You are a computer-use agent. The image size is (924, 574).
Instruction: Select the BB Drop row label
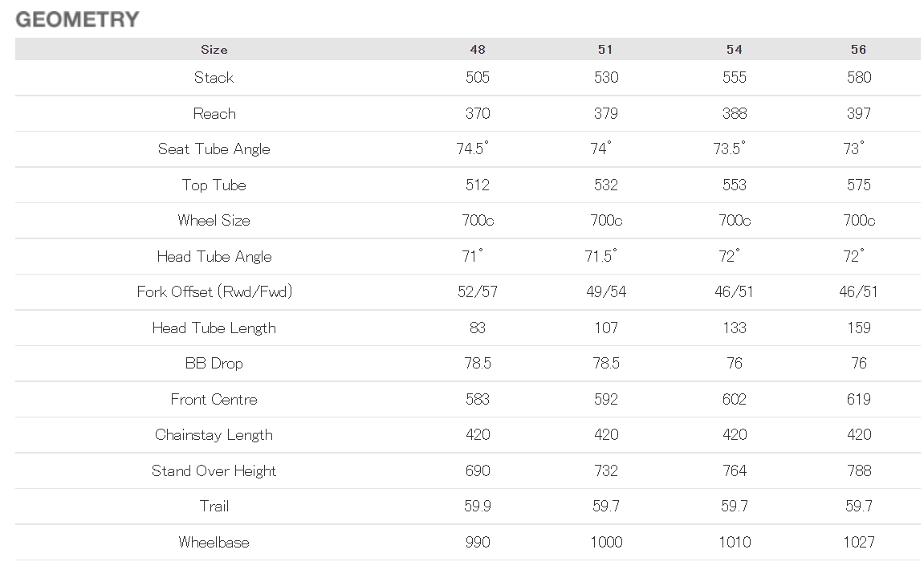pos(214,364)
